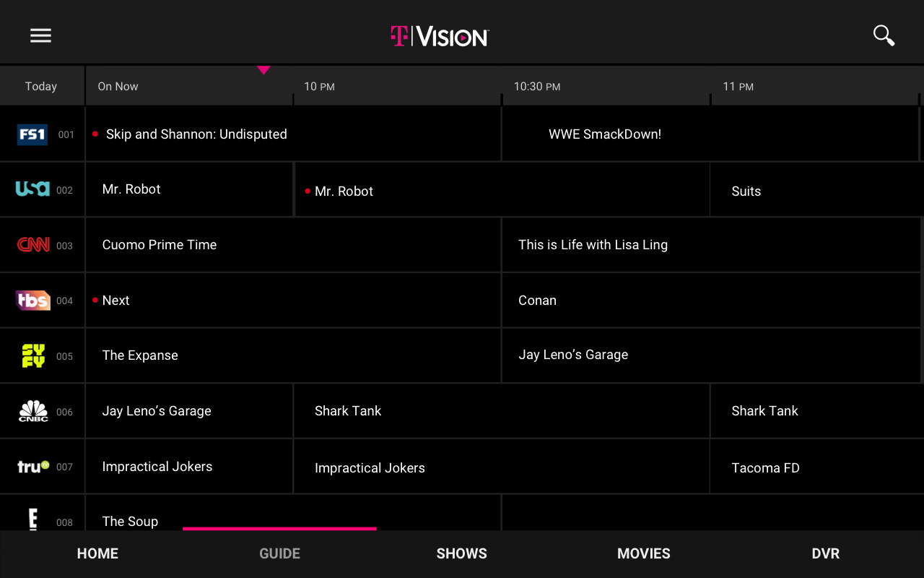This screenshot has width=924, height=578.
Task: Click the recording dot beside Next
Action: [x=95, y=300]
